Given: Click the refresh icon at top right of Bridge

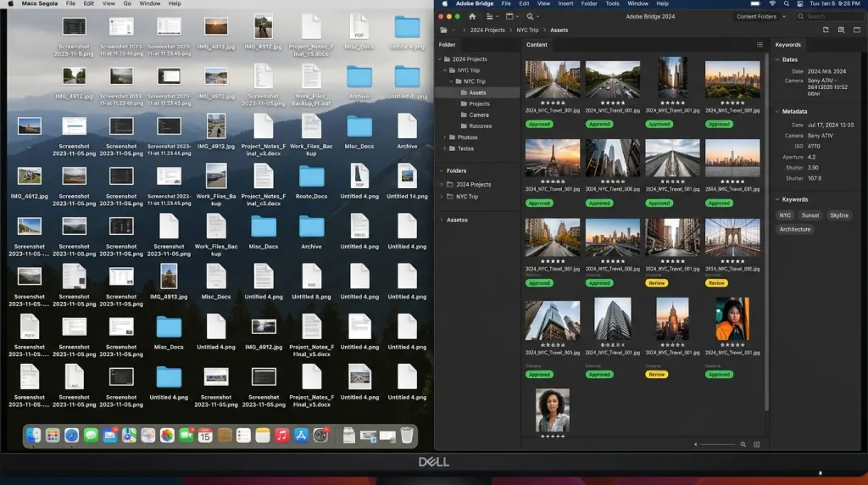Looking at the screenshot, I should (826, 30).
